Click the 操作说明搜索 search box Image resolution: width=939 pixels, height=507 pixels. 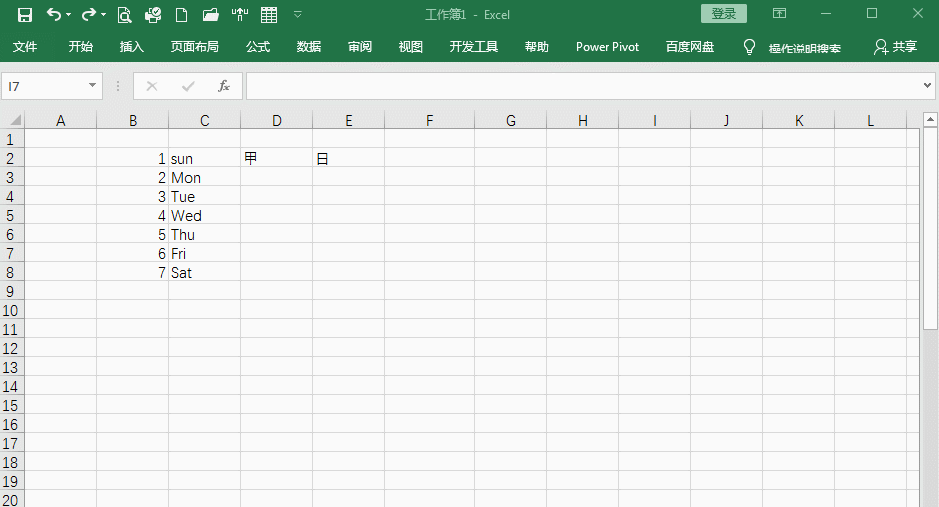tap(804, 48)
